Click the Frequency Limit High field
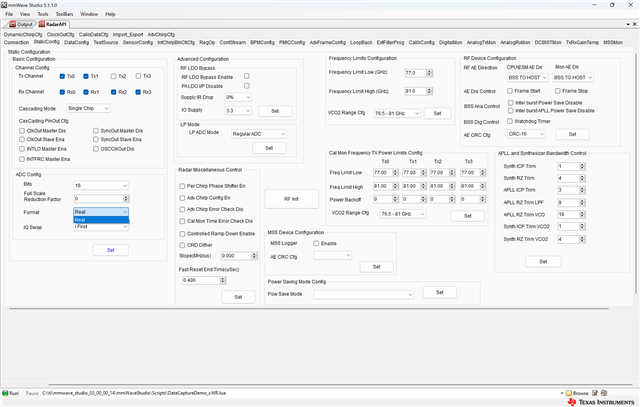The height and width of the screenshot is (407, 640). tap(418, 91)
